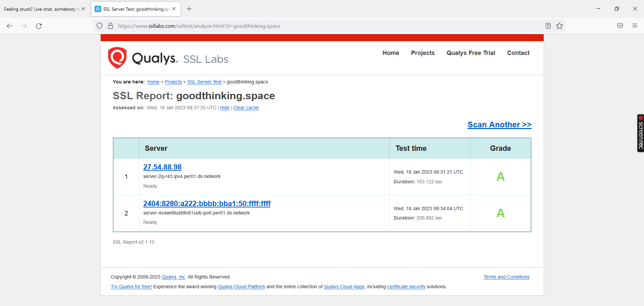Screen dimensions: 644x306
Task: Save the page to Pocket
Action: pos(620,25)
